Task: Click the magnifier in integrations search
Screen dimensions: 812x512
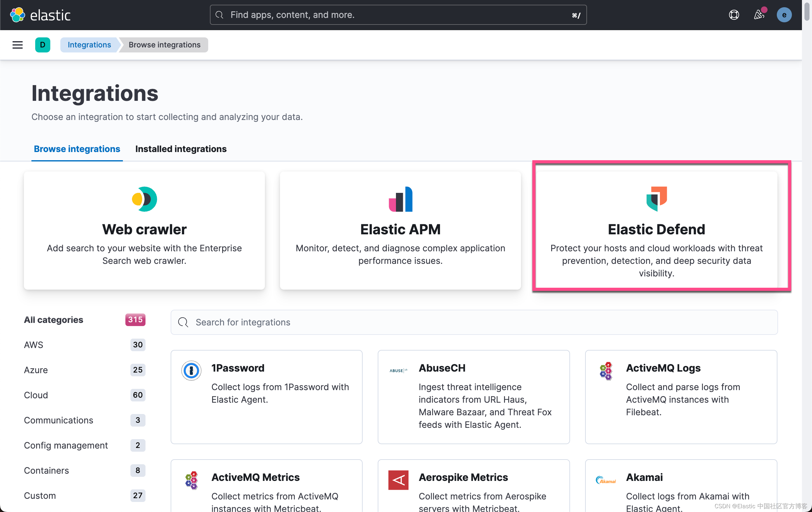Action: (x=183, y=322)
